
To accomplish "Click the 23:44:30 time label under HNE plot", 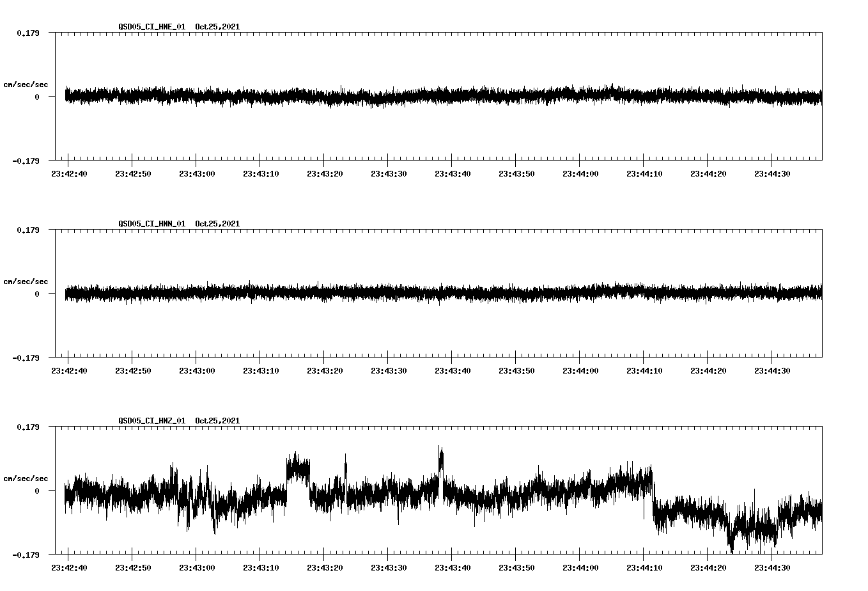I will tap(772, 173).
